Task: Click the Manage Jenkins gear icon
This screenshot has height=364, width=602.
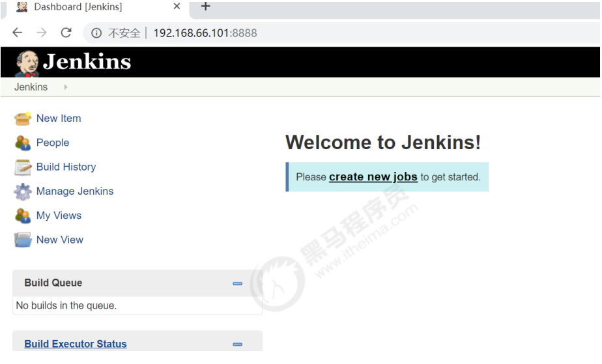Action: pos(23,191)
